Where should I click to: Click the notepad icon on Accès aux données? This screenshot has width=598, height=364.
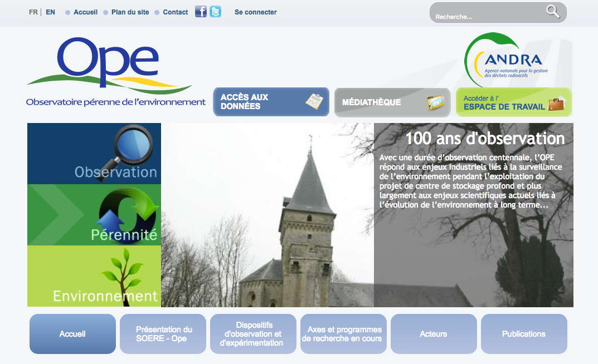pos(314,101)
